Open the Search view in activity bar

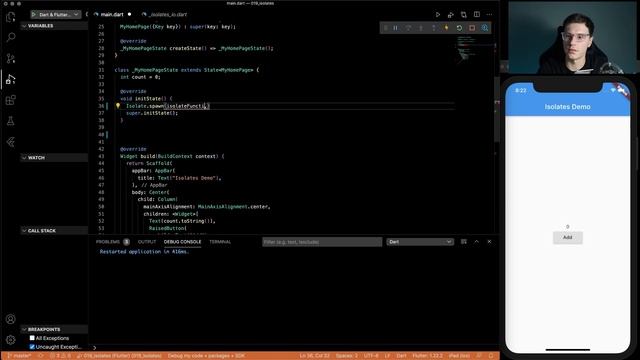tap(11, 38)
